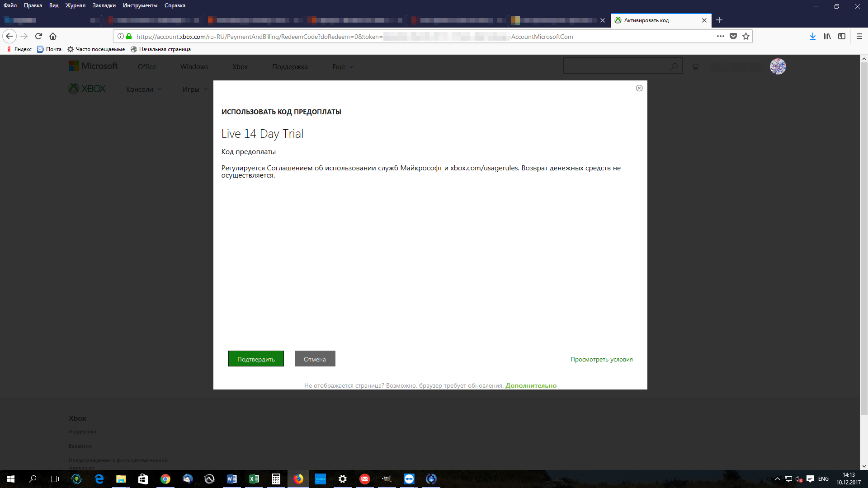This screenshot has width=868, height=488.
Task: Open Часто посещаемые bookmarks folder
Action: coord(96,49)
